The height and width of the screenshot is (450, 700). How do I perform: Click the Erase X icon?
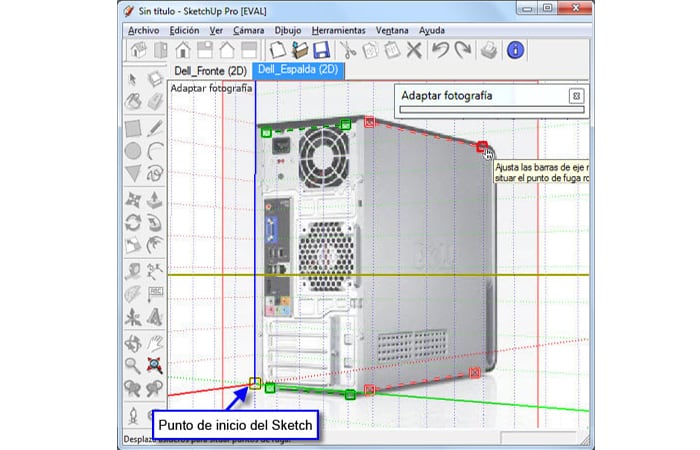[x=414, y=50]
